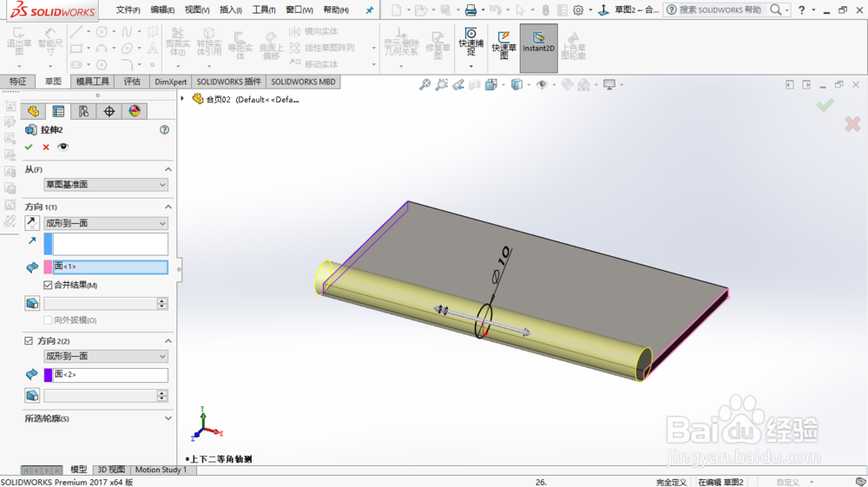Viewport: 868px width, 487px height.
Task: Click purple color swatch beside 面<2>
Action: pos(48,375)
